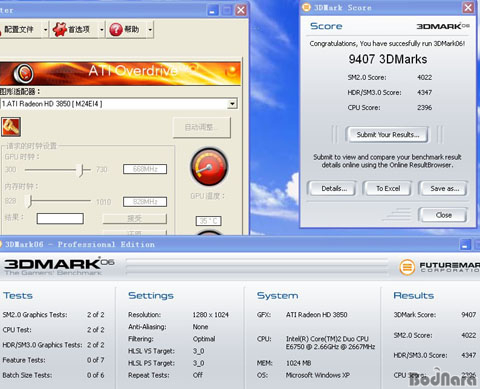This screenshot has height=389, width=480.
Task: Click the memory clock slider handle
Action: [30, 201]
